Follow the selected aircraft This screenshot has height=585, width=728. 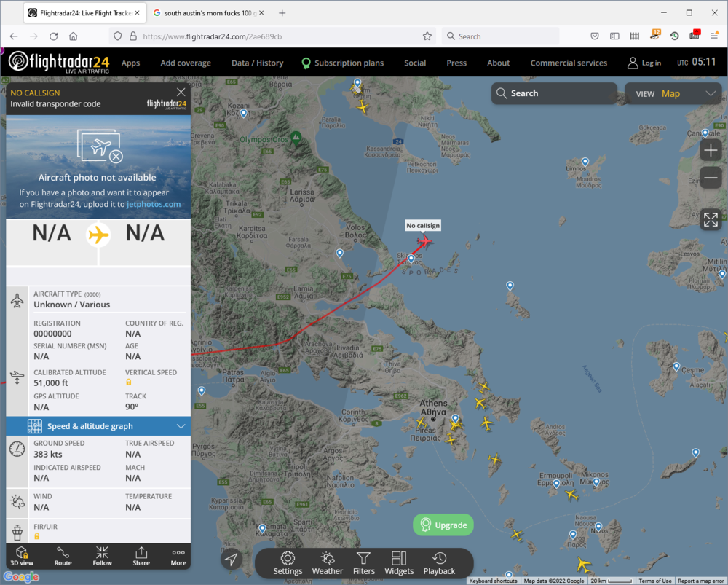click(102, 556)
